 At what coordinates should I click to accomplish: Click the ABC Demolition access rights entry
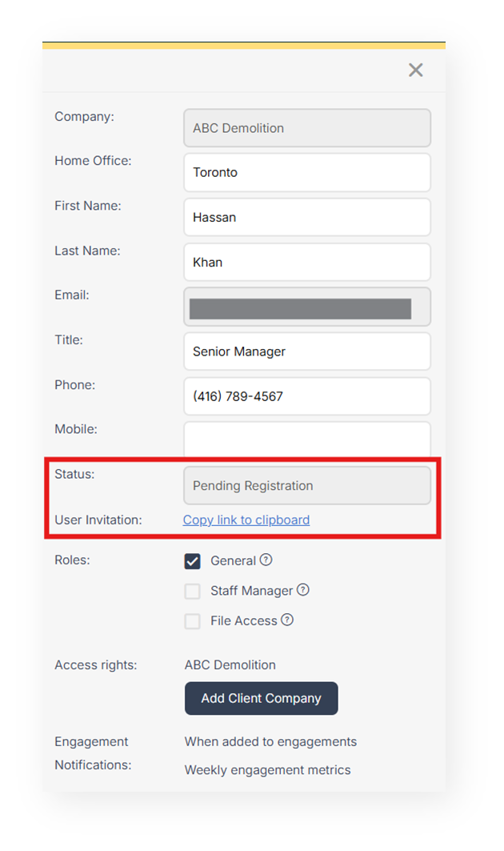tap(230, 664)
